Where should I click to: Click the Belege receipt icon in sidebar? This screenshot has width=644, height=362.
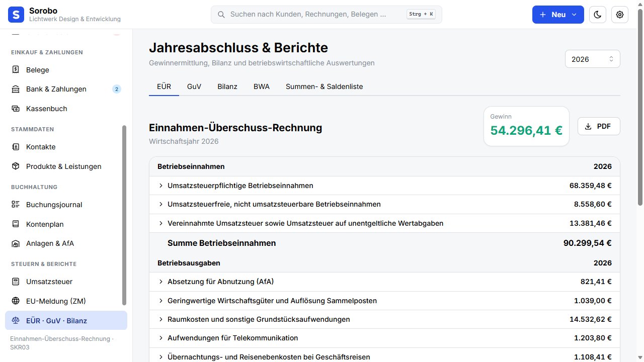click(x=16, y=70)
